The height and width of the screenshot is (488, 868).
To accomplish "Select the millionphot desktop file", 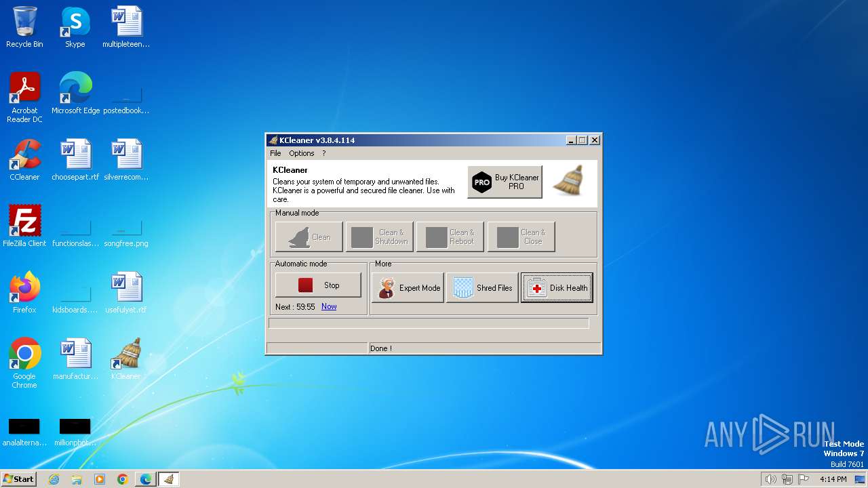I will 75,432.
